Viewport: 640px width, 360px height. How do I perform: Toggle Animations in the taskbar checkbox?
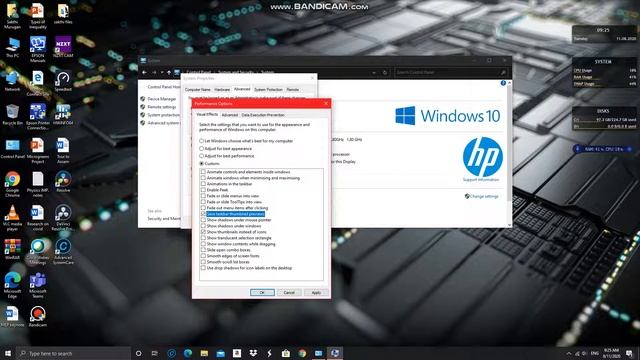tap(203, 184)
